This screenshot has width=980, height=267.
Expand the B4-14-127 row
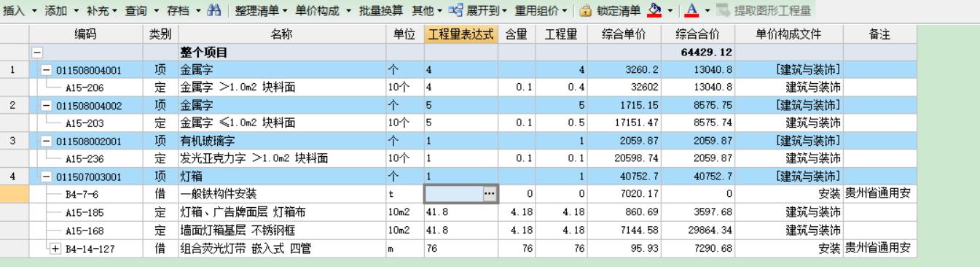click(x=55, y=249)
